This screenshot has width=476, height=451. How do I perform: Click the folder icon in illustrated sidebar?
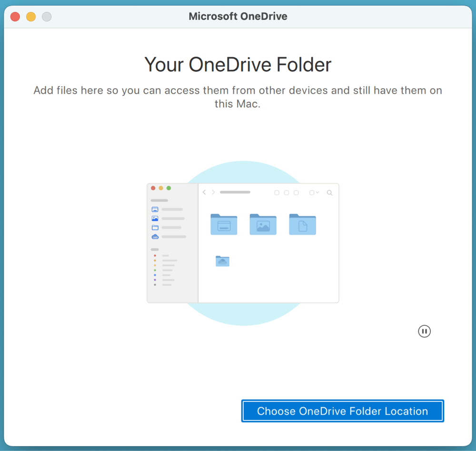[x=155, y=228]
